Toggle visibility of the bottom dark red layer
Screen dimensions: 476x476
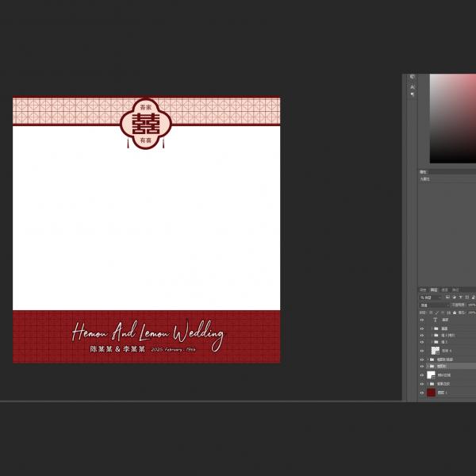click(422, 392)
